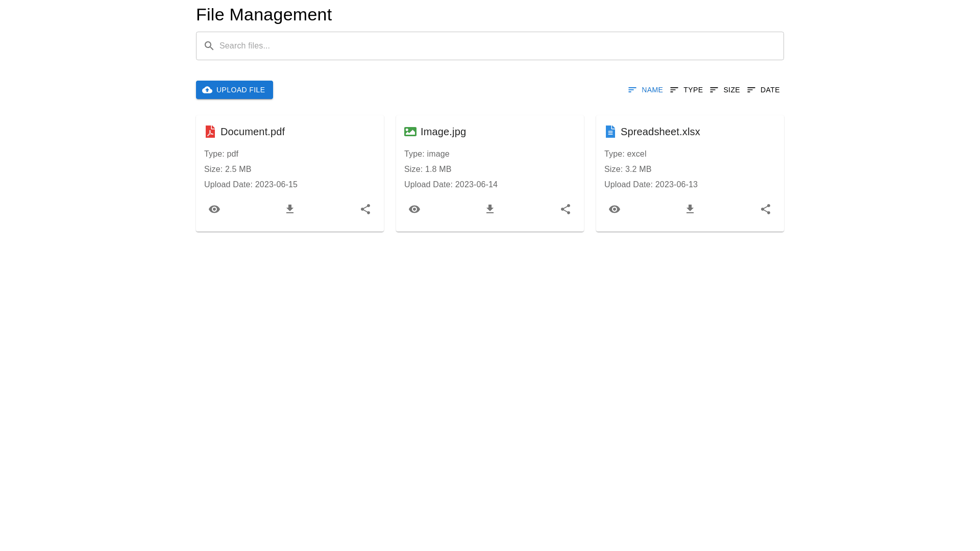This screenshot has height=551, width=980.
Task: View Image.jpg using the eye icon
Action: pyautogui.click(x=414, y=209)
